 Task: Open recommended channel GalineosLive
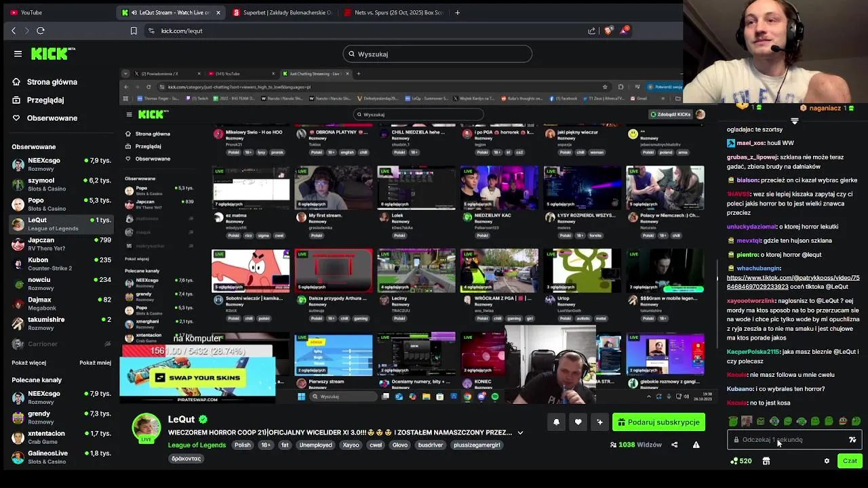pos(61,457)
